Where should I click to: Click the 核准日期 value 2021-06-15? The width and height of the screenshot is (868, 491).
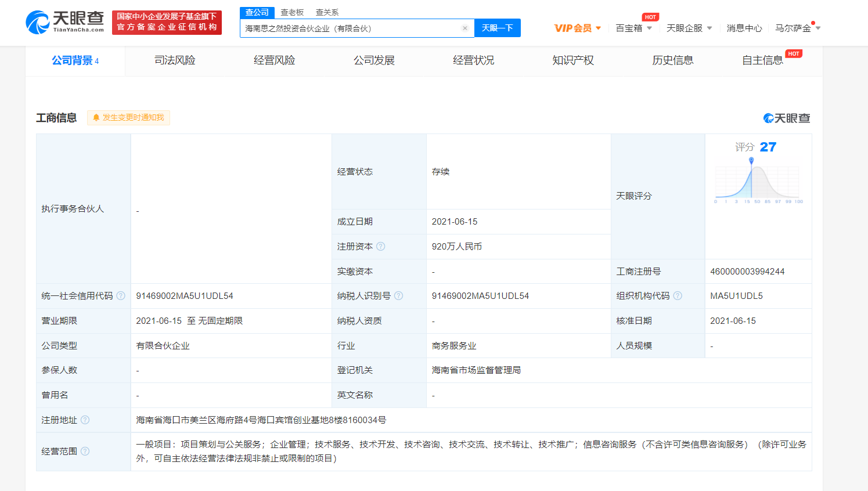click(733, 321)
